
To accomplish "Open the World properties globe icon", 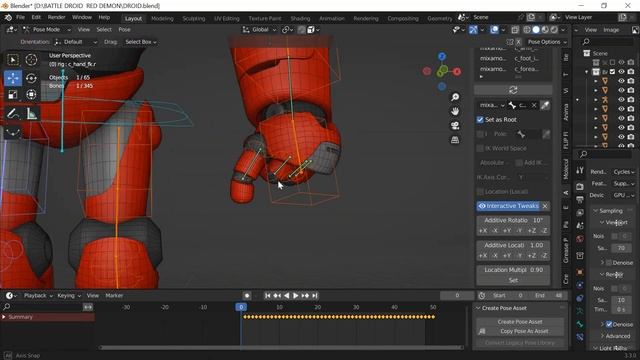I will point(580,239).
